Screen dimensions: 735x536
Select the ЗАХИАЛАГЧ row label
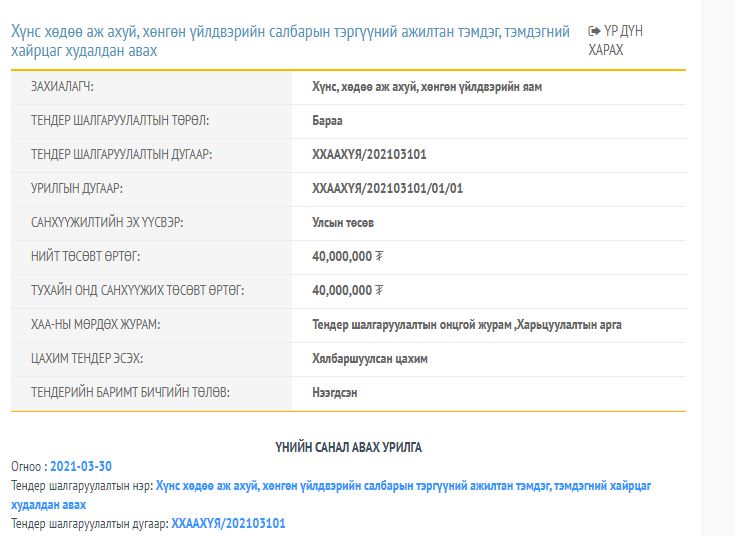[x=70, y=87]
